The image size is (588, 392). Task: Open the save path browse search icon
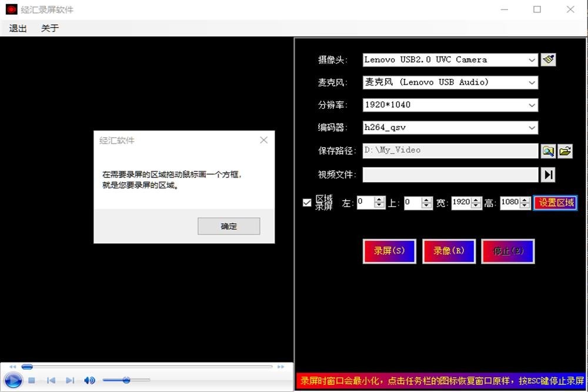pyautogui.click(x=548, y=151)
